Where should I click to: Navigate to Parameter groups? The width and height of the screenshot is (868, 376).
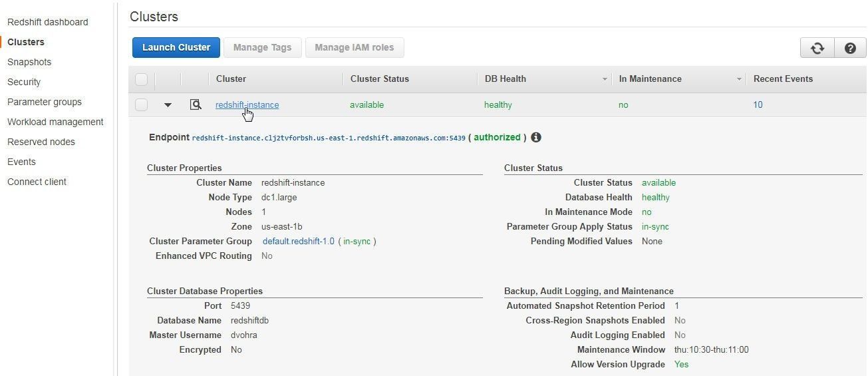pyautogui.click(x=45, y=102)
